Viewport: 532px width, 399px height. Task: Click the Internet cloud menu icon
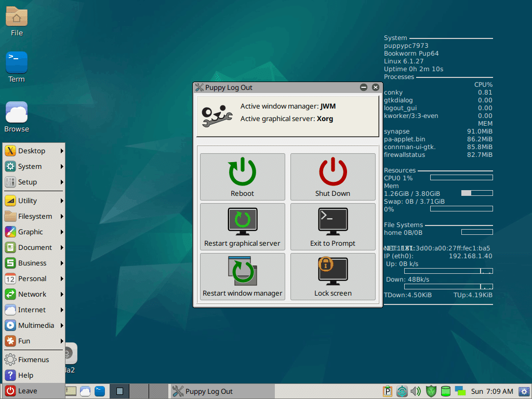(x=10, y=310)
